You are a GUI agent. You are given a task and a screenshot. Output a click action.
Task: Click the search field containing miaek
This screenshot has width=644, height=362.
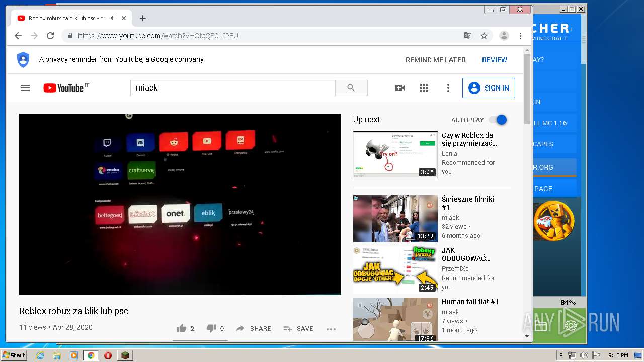233,88
